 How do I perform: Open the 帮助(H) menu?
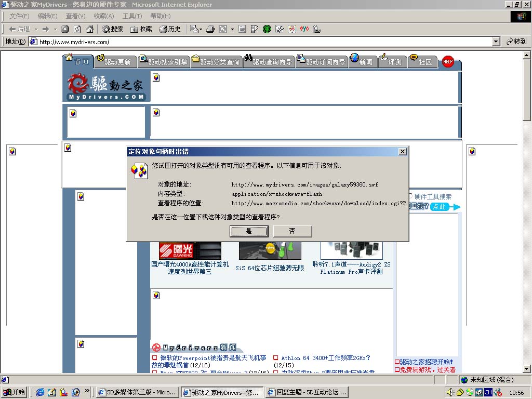point(160,16)
